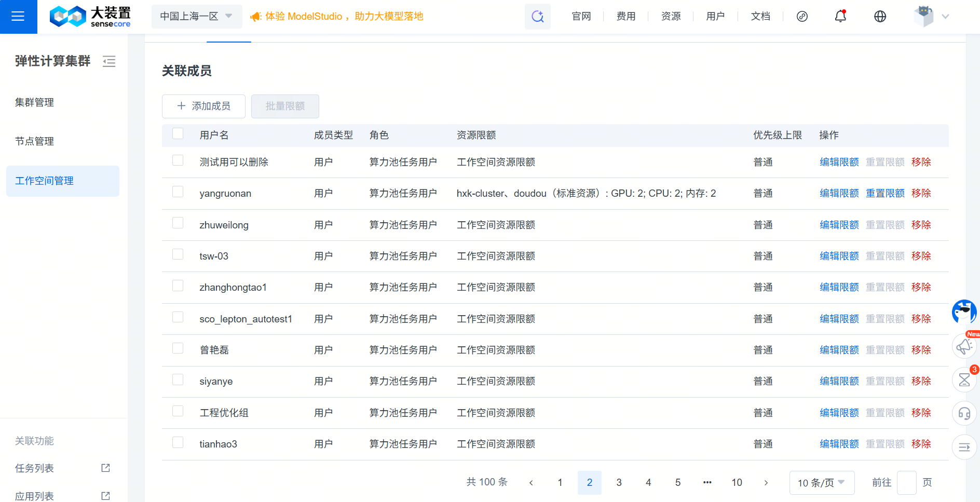Tick the checkbox for tianhao3 row

tap(178, 443)
